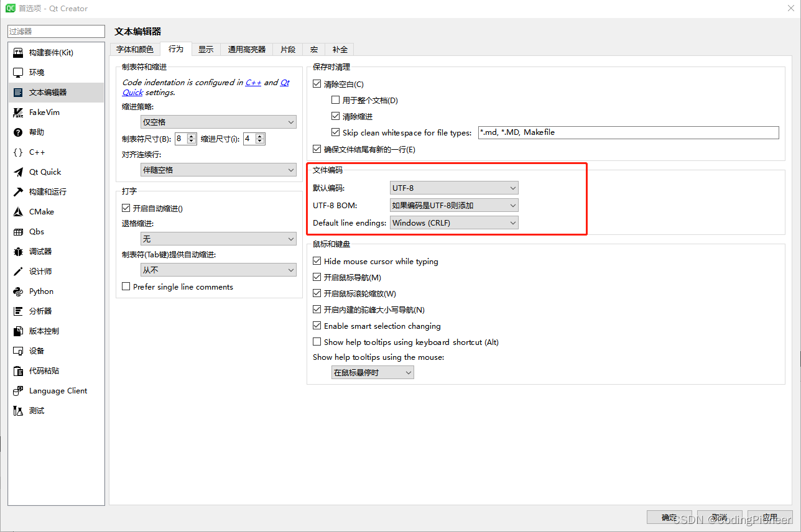Open the 默认编码 dropdown showing UTF-8
The height and width of the screenshot is (532, 801).
pos(454,188)
